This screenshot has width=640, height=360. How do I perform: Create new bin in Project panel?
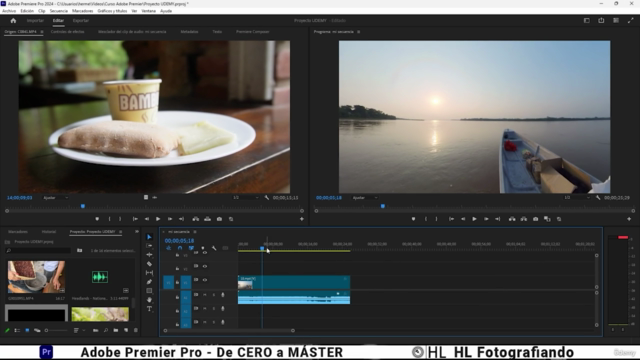[116, 330]
